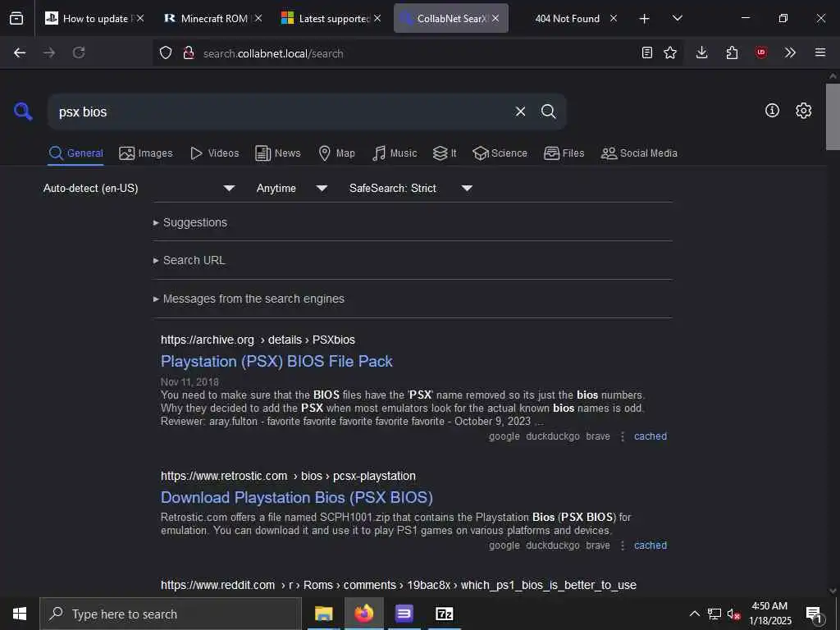
Task: Open 7-Zip from taskbar
Action: click(445, 614)
